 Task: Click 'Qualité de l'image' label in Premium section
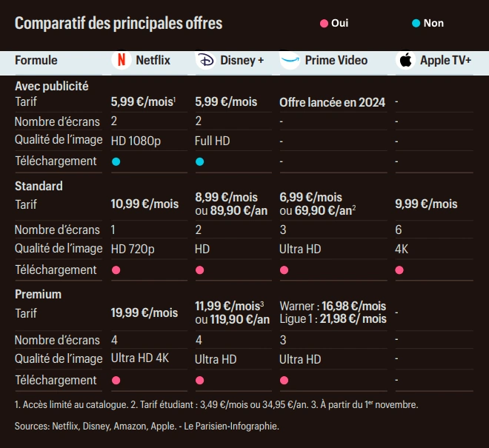[59, 359]
